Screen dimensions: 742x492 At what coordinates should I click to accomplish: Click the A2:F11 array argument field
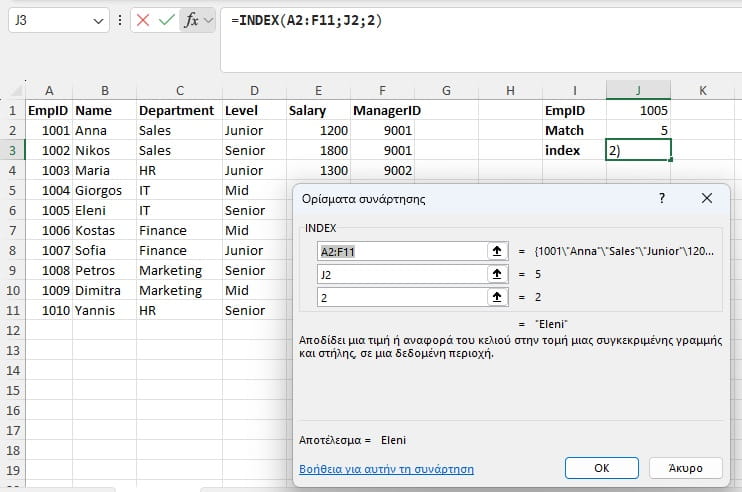[x=402, y=251]
